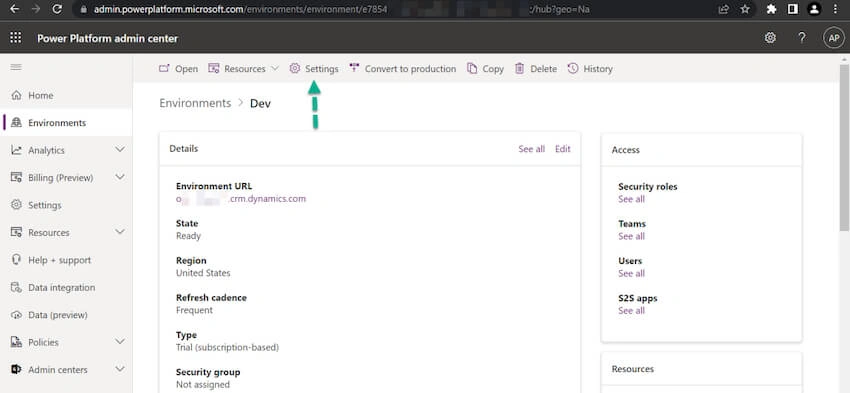Click See all under S2S apps
850x393 pixels.
pos(632,311)
